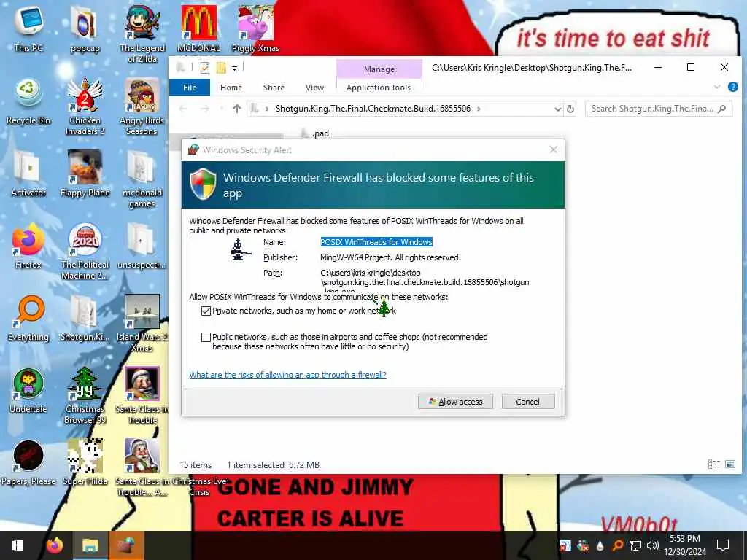Open the File menu in Explorer
747x560 pixels.
click(x=190, y=87)
